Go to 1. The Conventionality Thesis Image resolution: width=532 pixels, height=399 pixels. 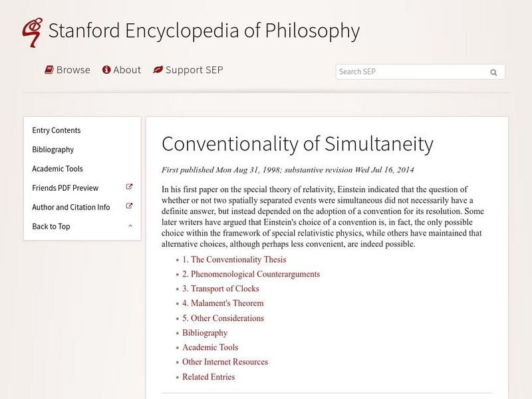coord(234,259)
